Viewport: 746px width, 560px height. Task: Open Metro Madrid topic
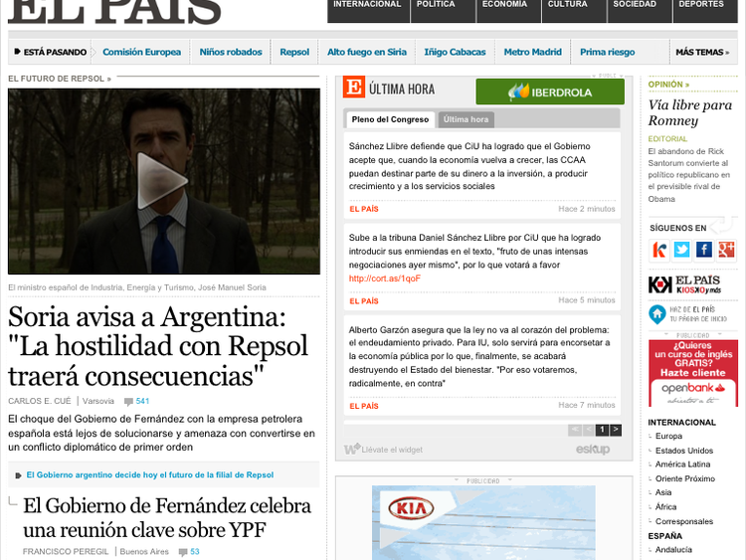[532, 52]
